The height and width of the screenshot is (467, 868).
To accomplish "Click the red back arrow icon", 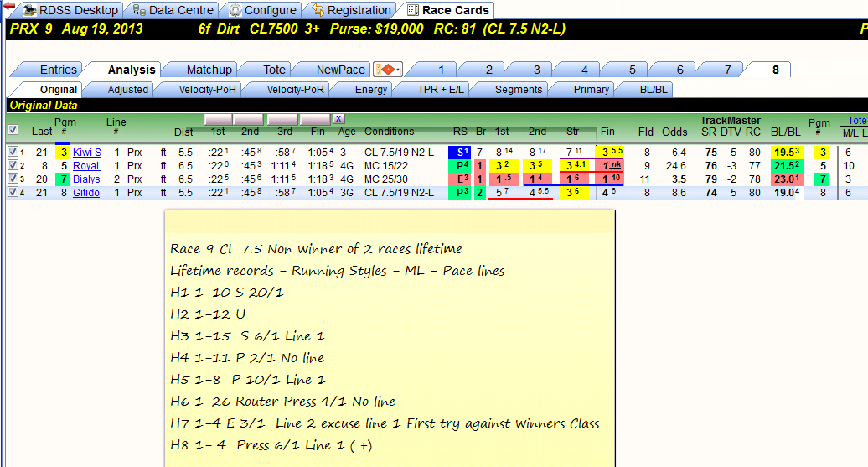I will (x=8, y=6).
